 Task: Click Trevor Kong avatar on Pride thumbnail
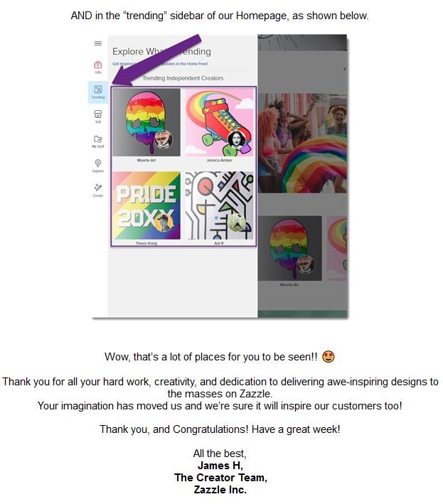point(164,222)
